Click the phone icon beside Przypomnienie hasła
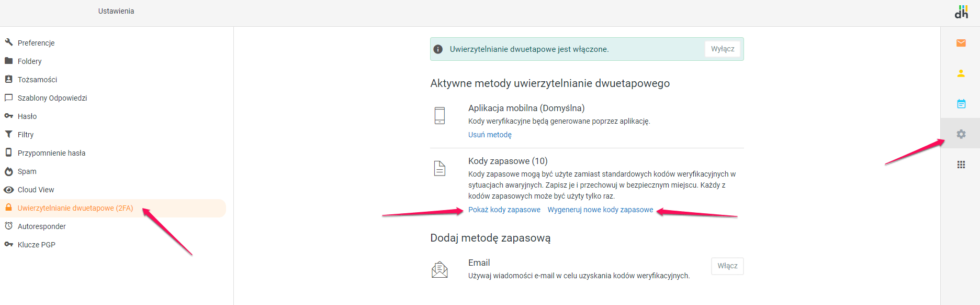This screenshot has width=980, height=305. click(8, 152)
